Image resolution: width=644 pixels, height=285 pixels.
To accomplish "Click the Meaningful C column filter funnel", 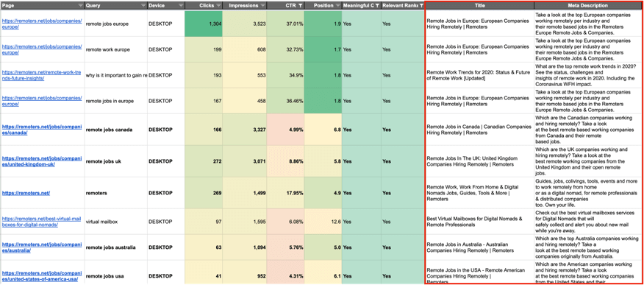I will pyautogui.click(x=377, y=6).
